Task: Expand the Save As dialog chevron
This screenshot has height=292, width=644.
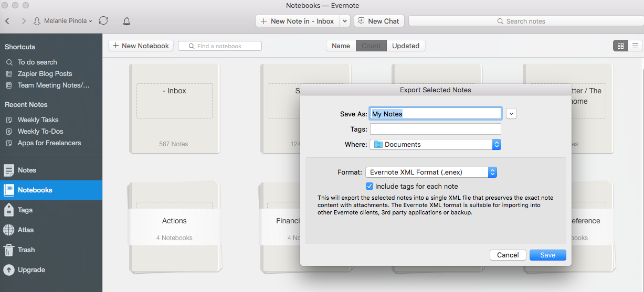Action: (511, 114)
